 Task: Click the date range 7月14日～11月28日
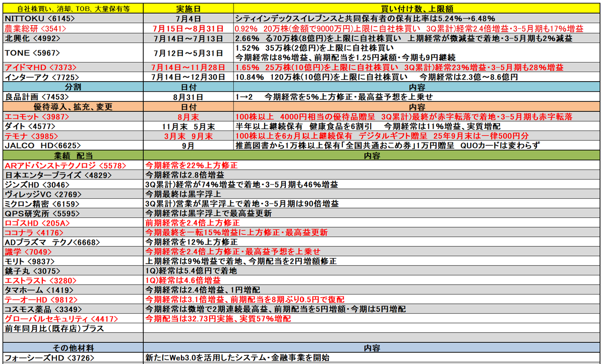[x=189, y=67]
